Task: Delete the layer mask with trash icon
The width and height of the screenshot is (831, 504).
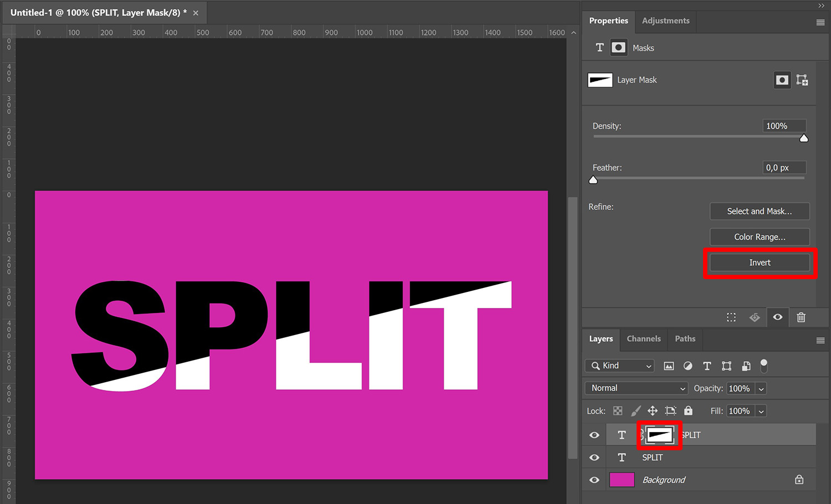Action: point(801,317)
